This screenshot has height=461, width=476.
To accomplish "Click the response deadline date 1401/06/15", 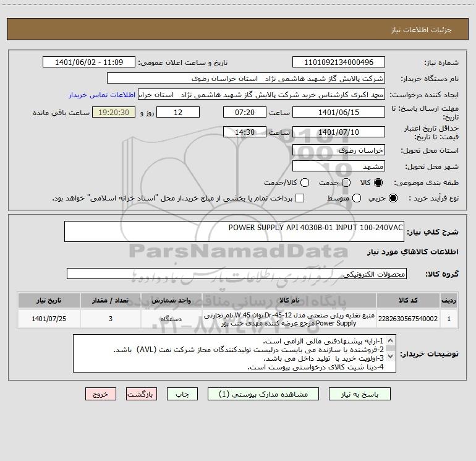I will click(x=339, y=112).
